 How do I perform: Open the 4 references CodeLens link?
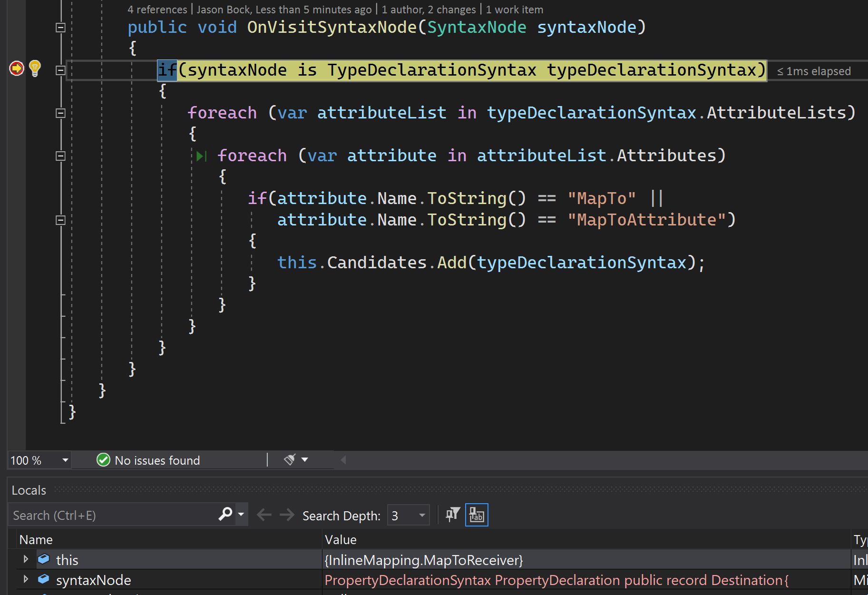[157, 9]
